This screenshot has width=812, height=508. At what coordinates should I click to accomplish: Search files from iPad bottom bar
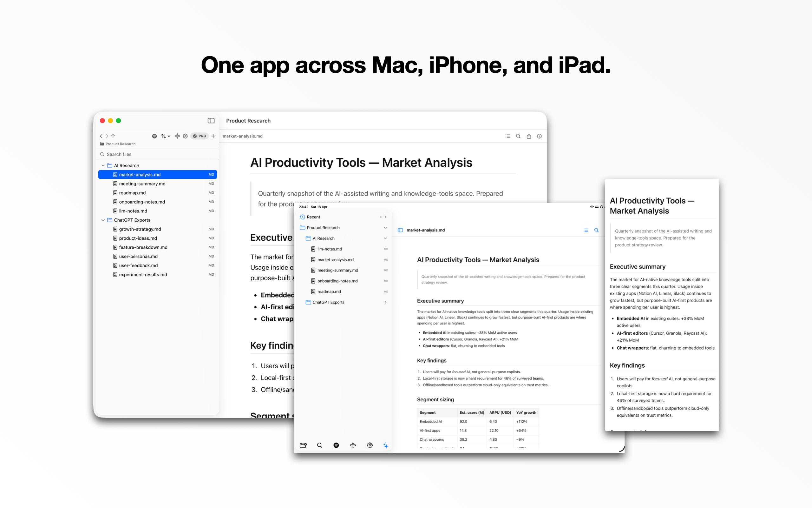click(320, 445)
